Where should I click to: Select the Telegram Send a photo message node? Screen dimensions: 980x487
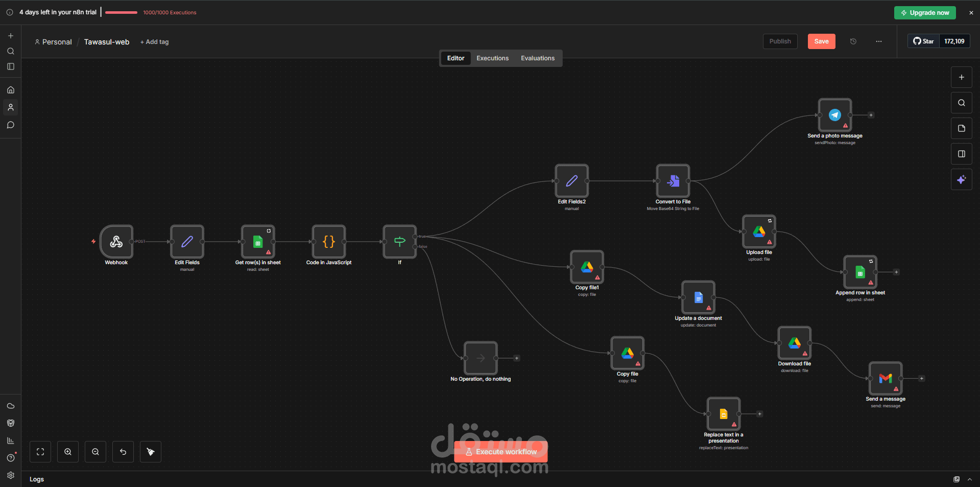click(835, 115)
